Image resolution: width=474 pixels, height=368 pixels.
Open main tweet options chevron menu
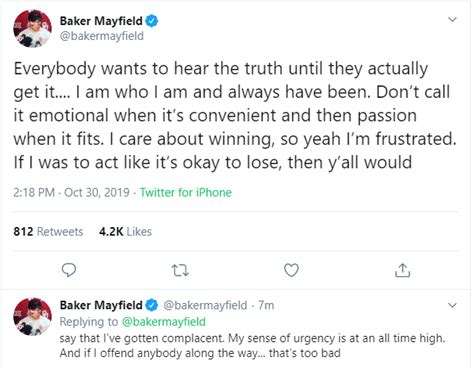(452, 20)
